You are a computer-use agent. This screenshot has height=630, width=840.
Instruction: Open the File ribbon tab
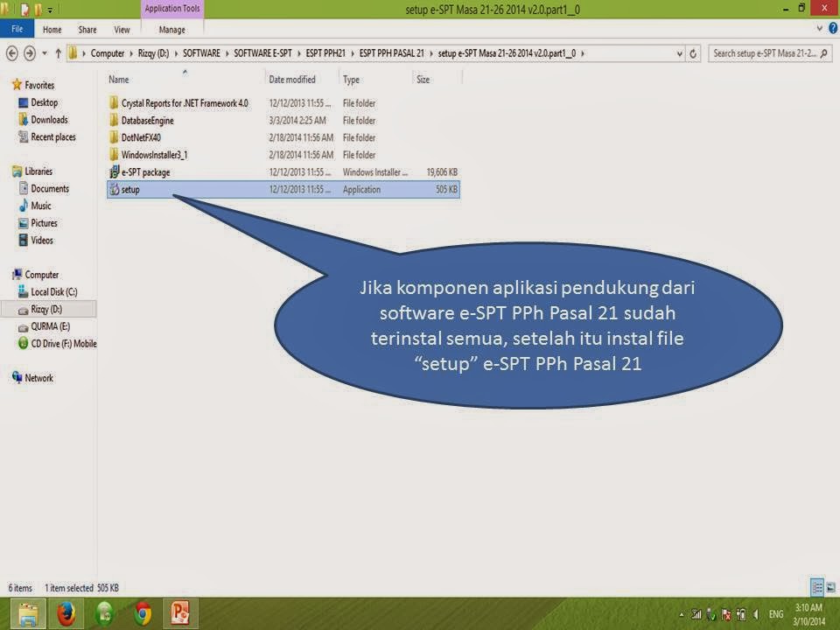(x=17, y=29)
